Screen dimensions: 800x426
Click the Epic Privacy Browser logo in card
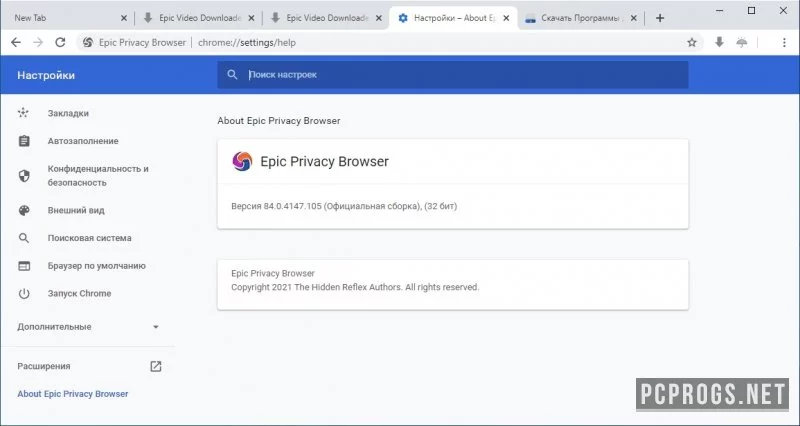tap(242, 161)
